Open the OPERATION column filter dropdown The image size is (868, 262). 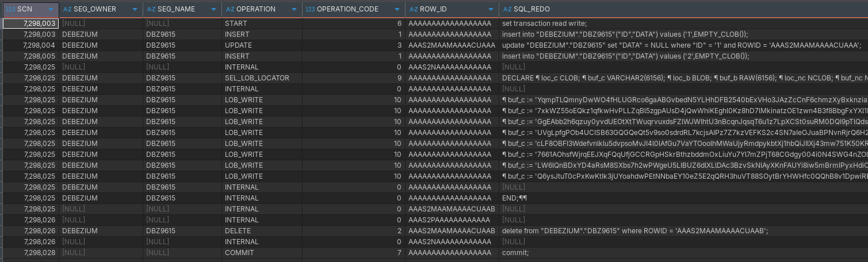295,9
